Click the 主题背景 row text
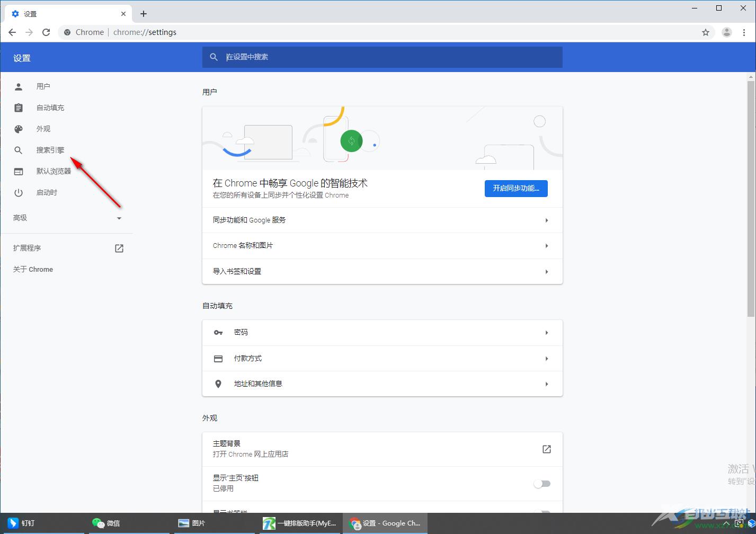 point(227,443)
